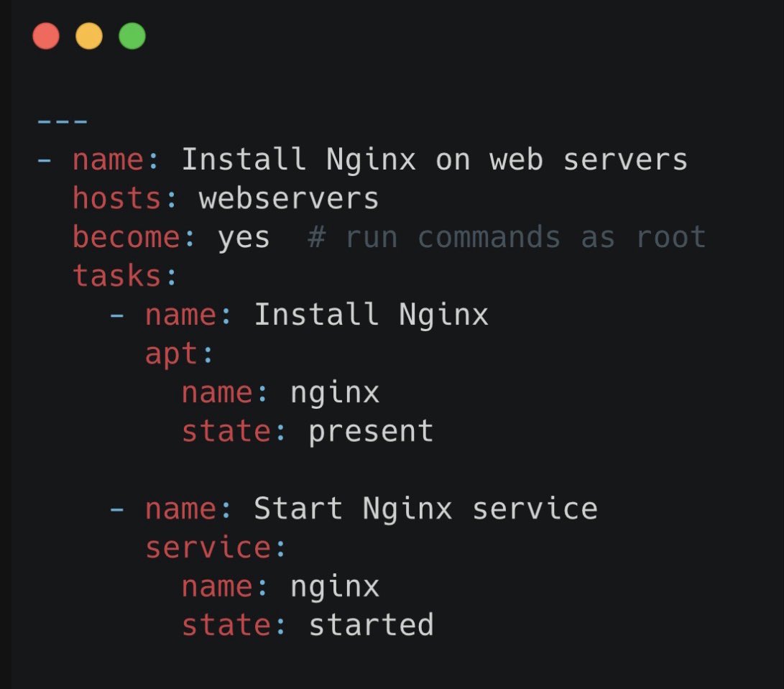Click the 'hosts' key
This screenshot has height=689, width=784.
(x=116, y=198)
